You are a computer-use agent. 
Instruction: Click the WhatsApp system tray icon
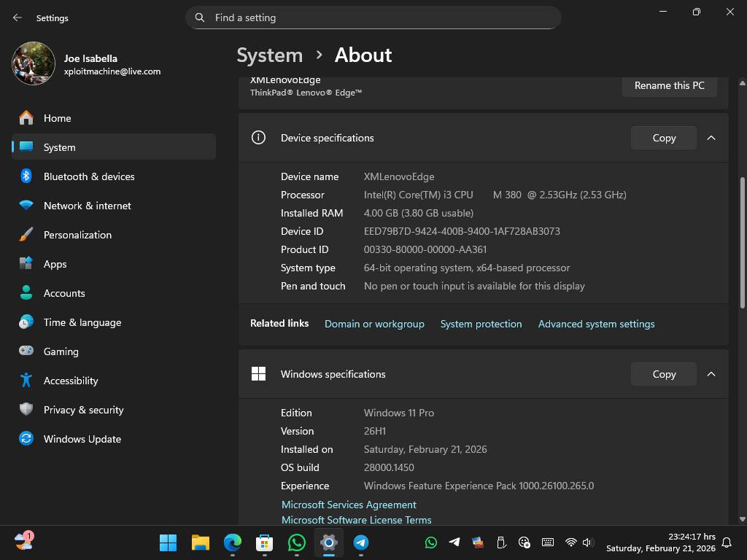coord(430,542)
